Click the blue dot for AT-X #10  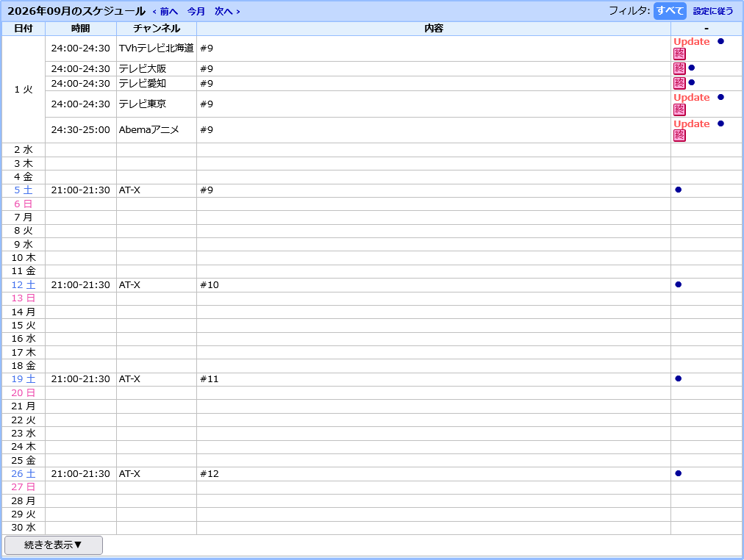[678, 284]
